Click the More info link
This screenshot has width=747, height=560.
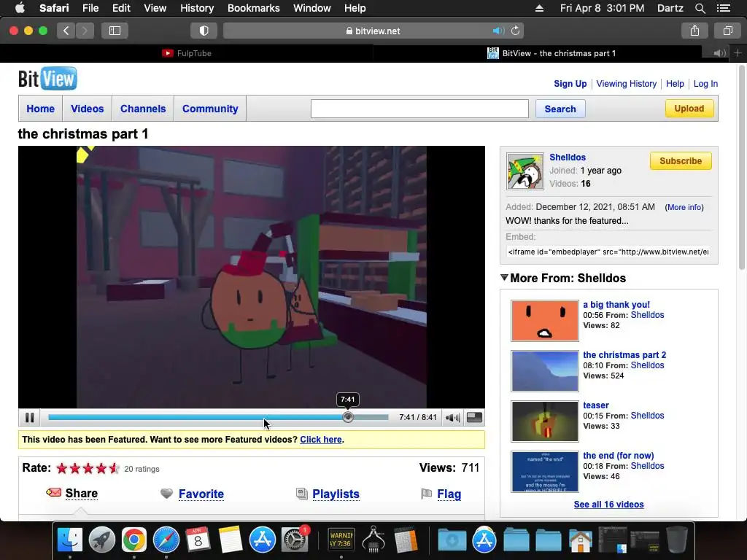pyautogui.click(x=684, y=207)
